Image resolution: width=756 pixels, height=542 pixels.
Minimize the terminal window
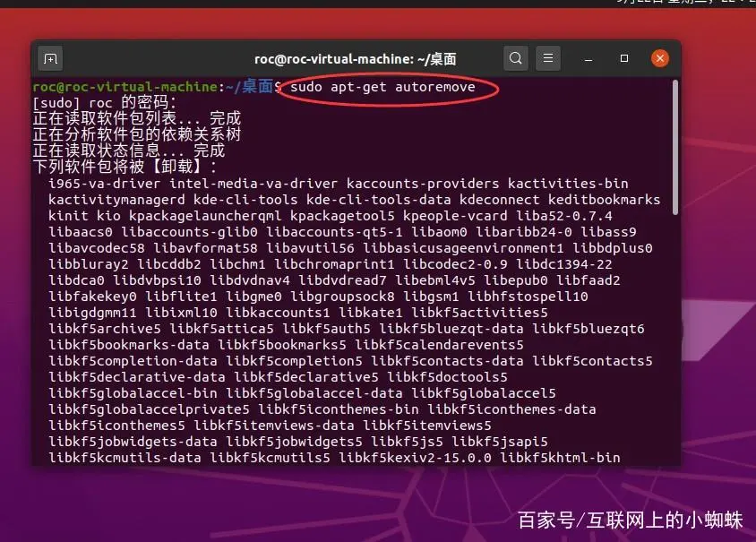coord(588,59)
